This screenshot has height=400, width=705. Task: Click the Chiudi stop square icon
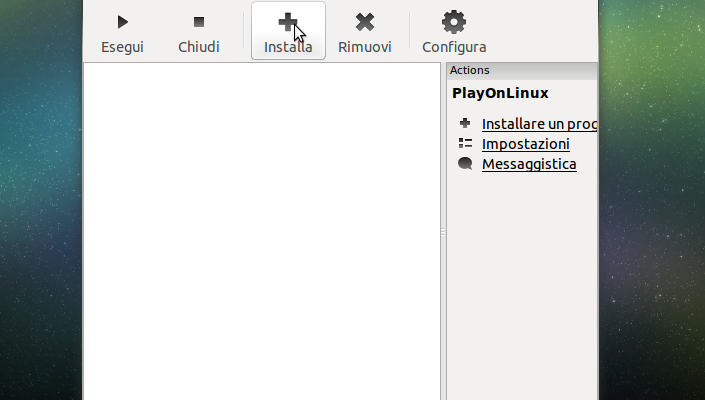tap(198, 21)
